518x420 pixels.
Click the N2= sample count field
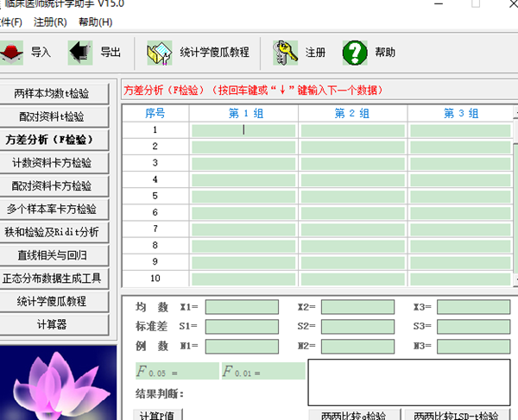point(357,347)
